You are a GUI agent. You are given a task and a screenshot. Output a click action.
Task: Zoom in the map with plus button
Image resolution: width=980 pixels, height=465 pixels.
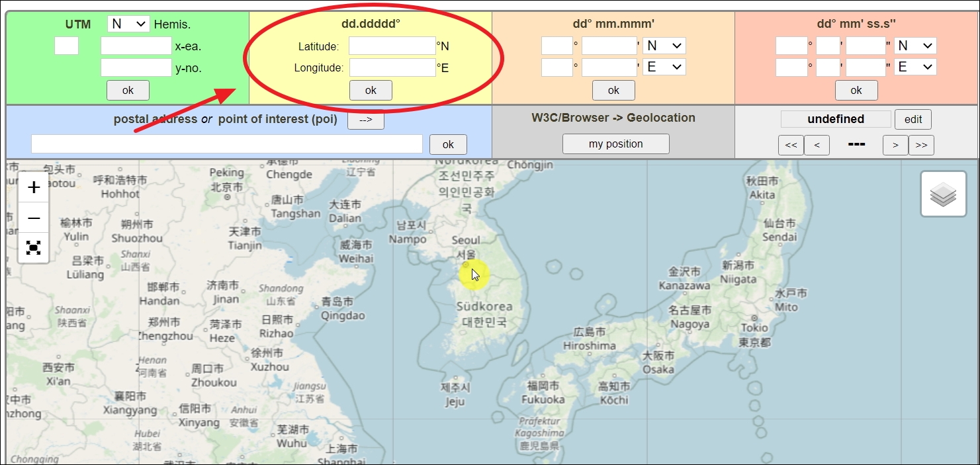pos(34,188)
